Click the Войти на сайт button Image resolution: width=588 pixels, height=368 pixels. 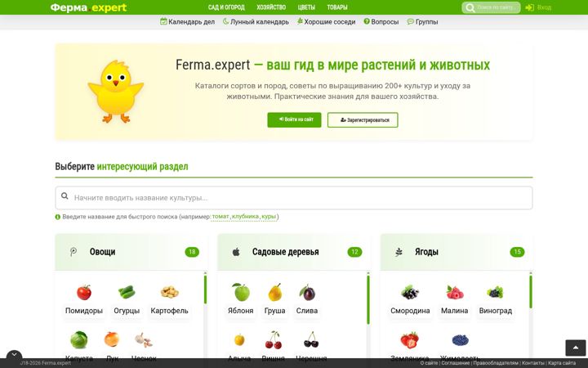(294, 119)
